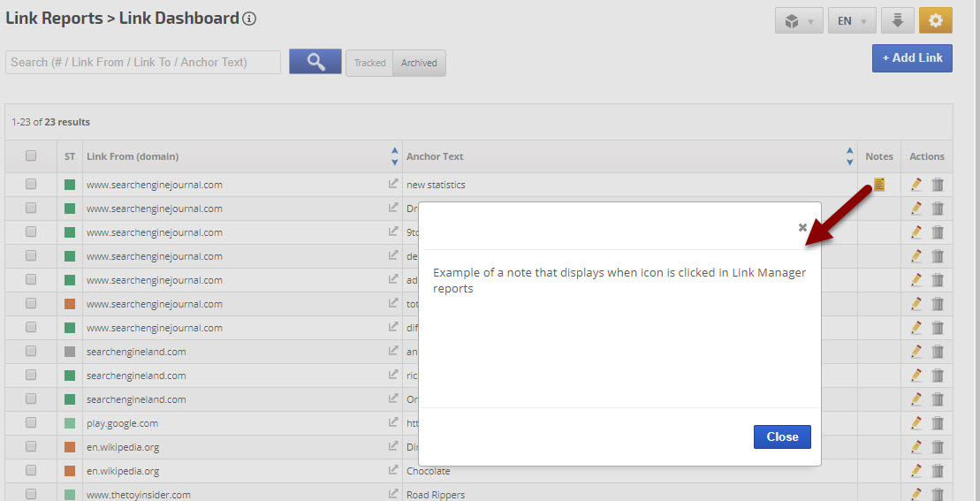Click the blue Close button in popup
Viewport: 980px width, 501px height.
[782, 436]
